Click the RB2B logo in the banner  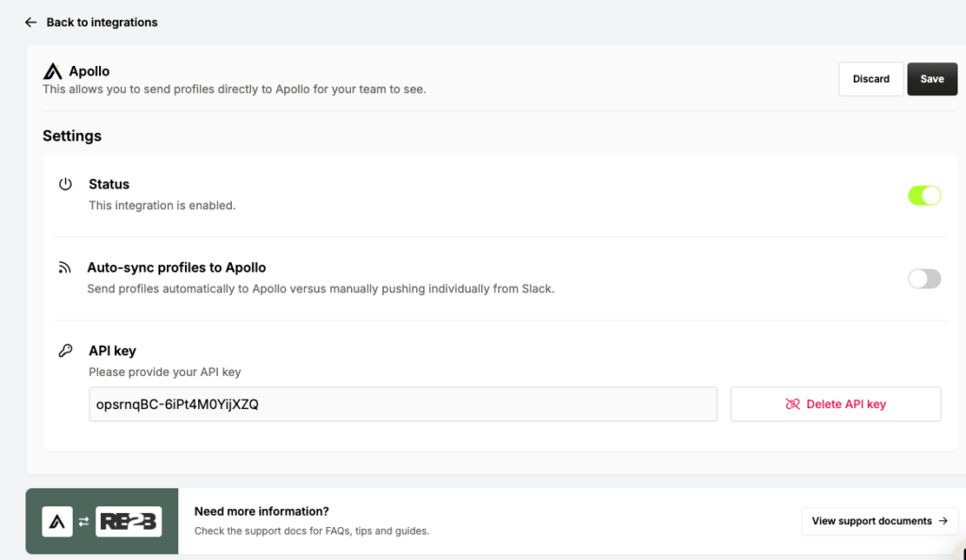pos(128,521)
